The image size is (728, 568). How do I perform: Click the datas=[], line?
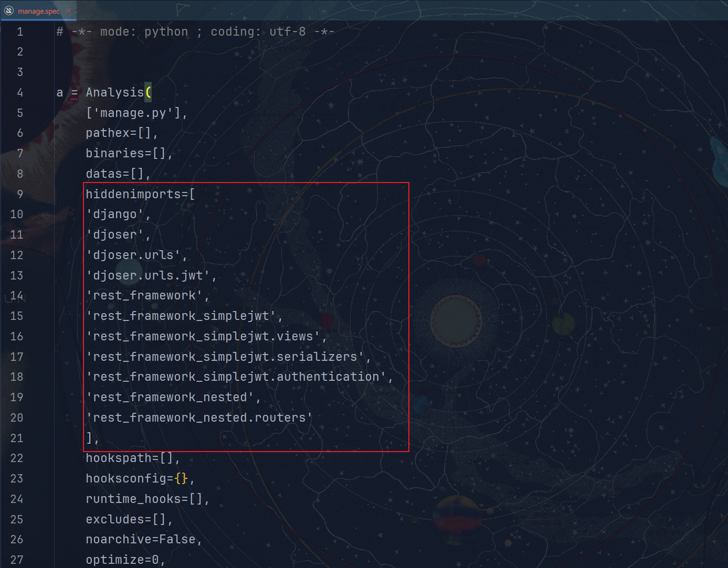(118, 174)
